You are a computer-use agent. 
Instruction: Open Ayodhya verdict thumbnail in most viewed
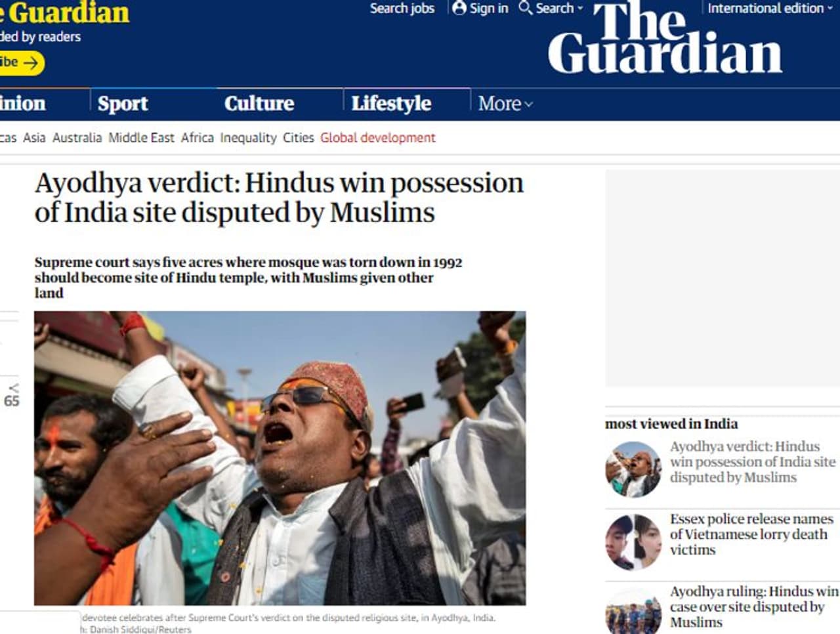(633, 470)
